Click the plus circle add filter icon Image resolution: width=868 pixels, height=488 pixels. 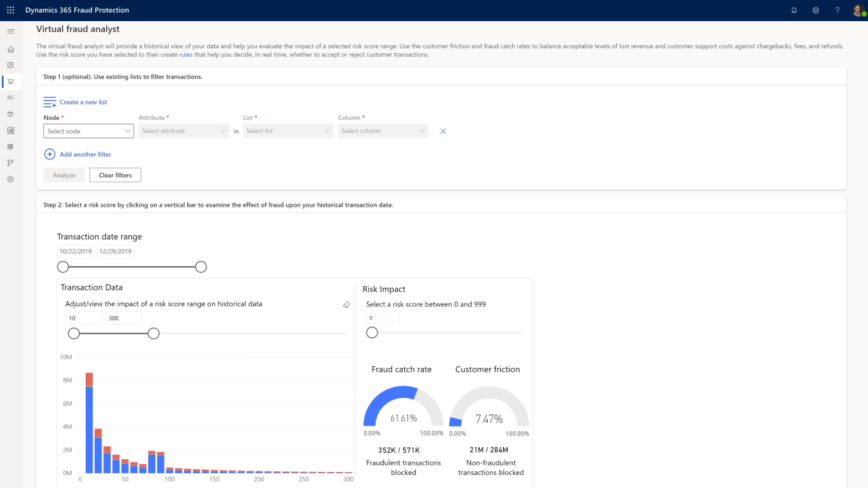click(50, 154)
